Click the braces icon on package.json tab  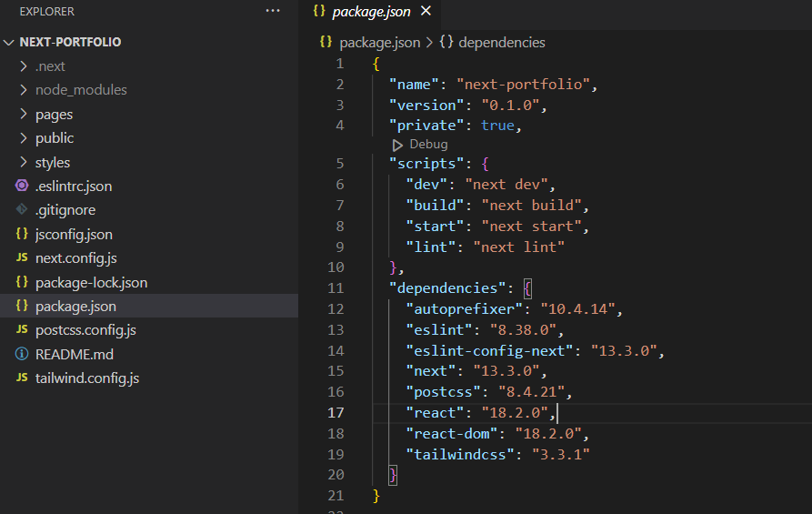click(x=319, y=11)
